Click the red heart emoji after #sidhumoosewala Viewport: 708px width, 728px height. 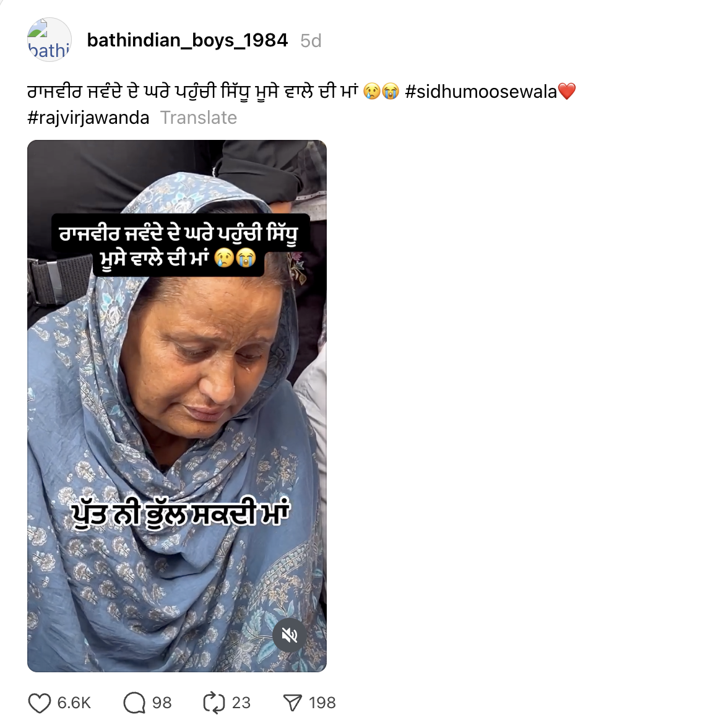click(567, 91)
